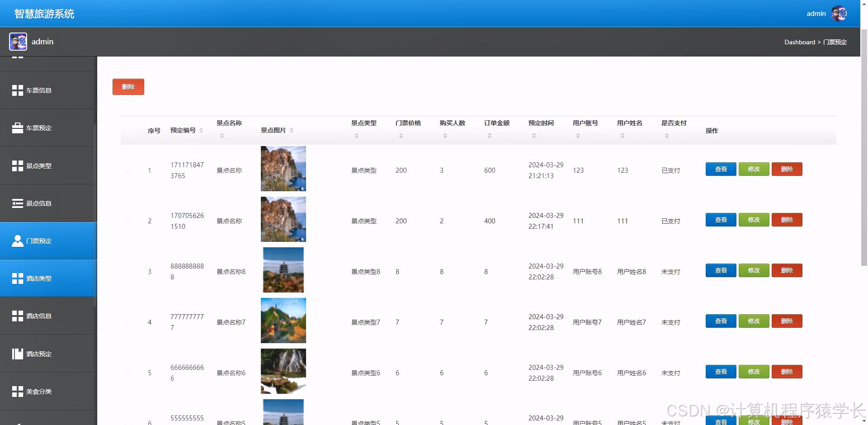Open the 车票信息 menu item
Image resolution: width=868 pixels, height=425 pixels.
48,90
